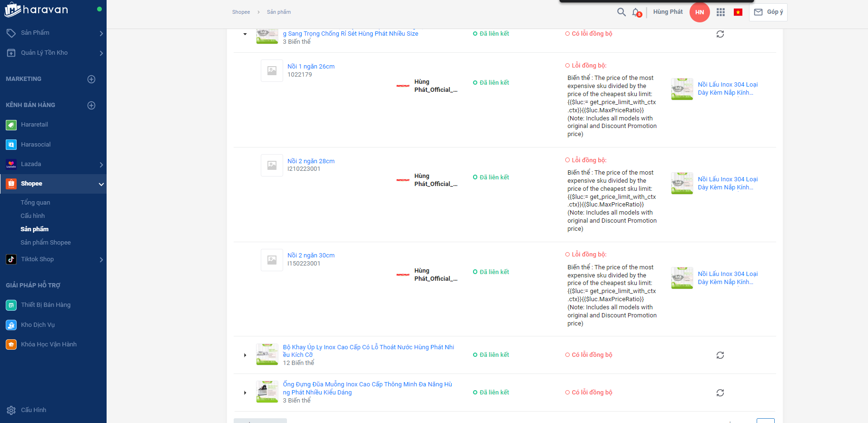
Task: Click the Nồi 2 ngăn 28cm image placeholder
Action: (x=272, y=166)
